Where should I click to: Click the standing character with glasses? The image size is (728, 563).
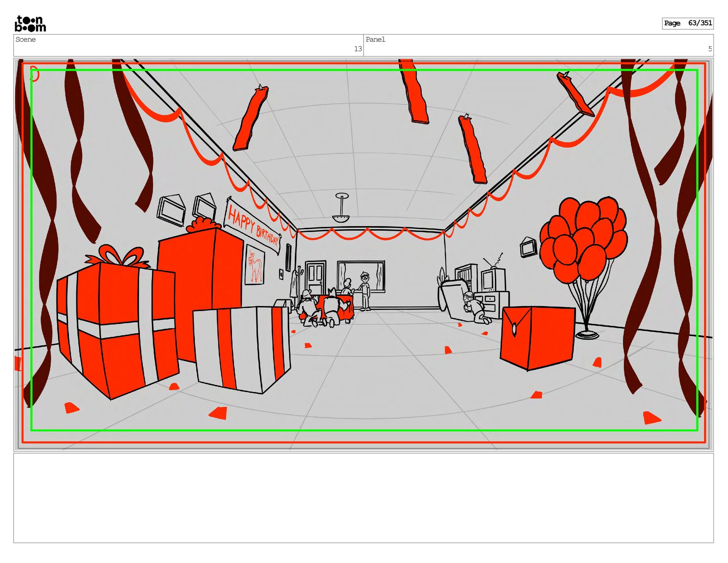[365, 291]
